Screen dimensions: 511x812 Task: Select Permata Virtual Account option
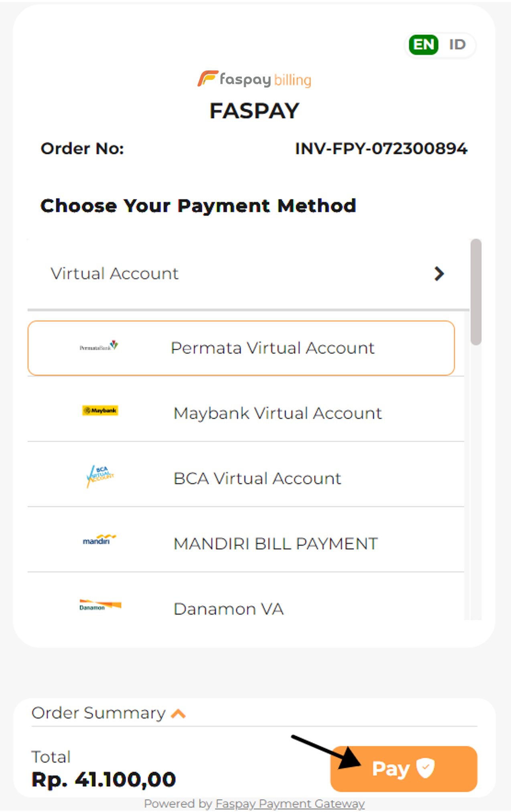point(273,348)
